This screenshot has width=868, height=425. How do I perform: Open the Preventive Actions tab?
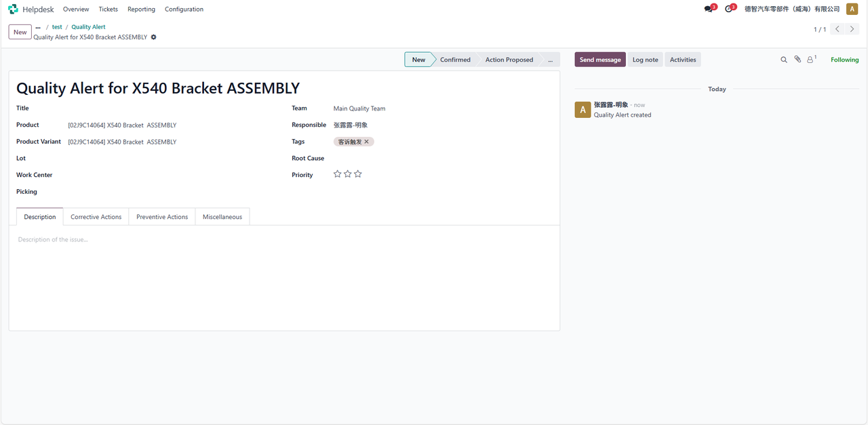click(x=162, y=217)
